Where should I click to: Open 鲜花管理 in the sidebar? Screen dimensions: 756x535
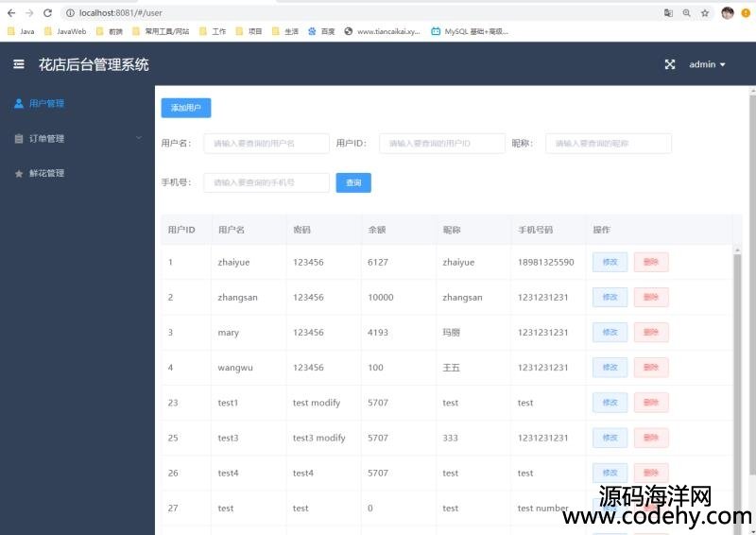point(46,173)
